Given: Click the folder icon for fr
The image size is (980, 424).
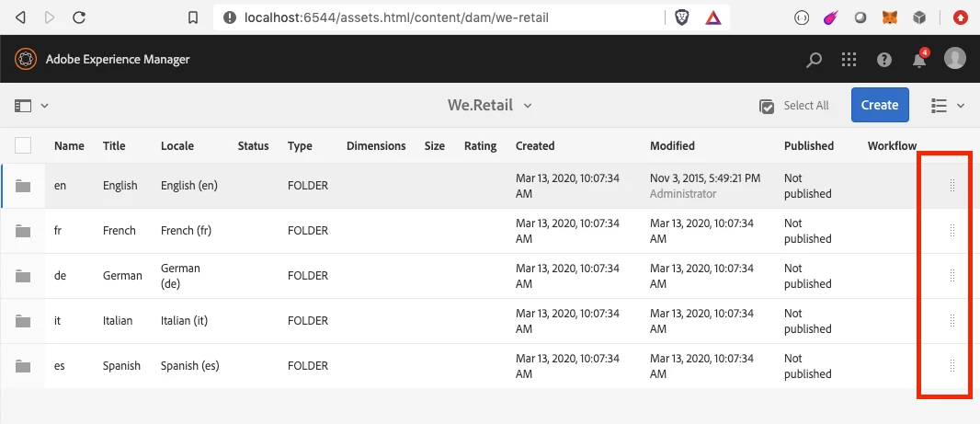Looking at the screenshot, I should point(23,231).
